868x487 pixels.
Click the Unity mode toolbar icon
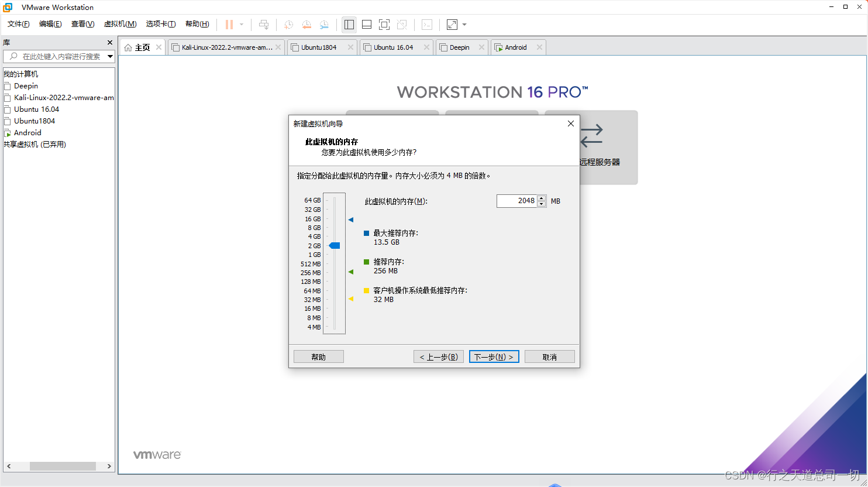[x=402, y=25]
